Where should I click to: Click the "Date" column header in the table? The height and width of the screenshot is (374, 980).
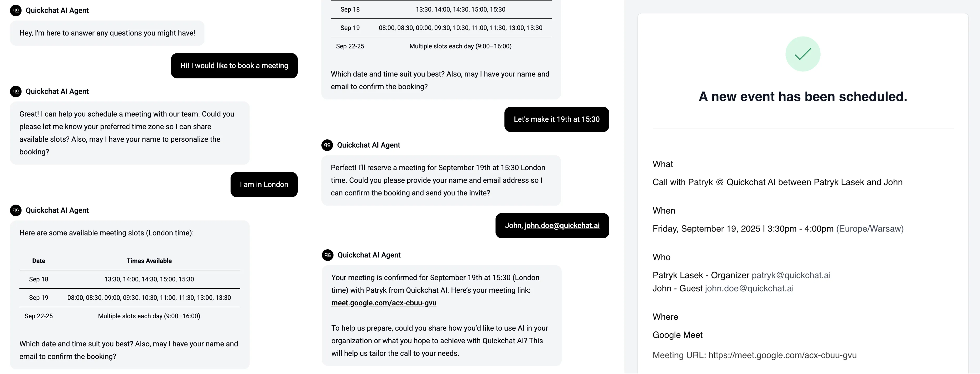point(38,261)
